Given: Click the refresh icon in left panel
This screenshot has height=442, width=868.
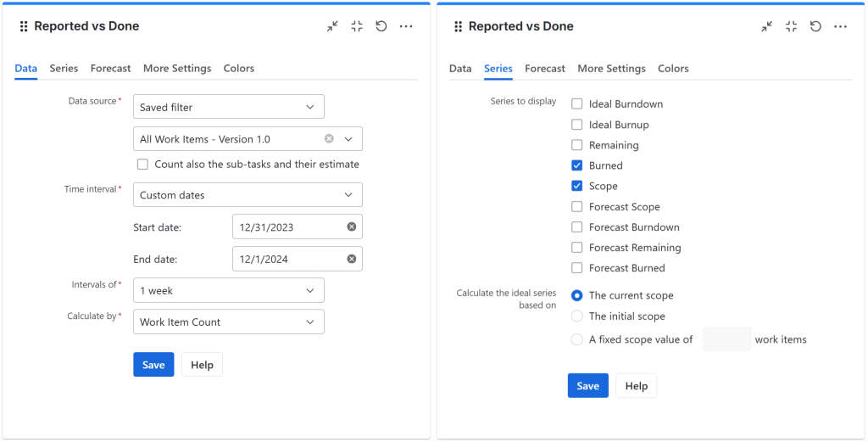Looking at the screenshot, I should [x=381, y=26].
